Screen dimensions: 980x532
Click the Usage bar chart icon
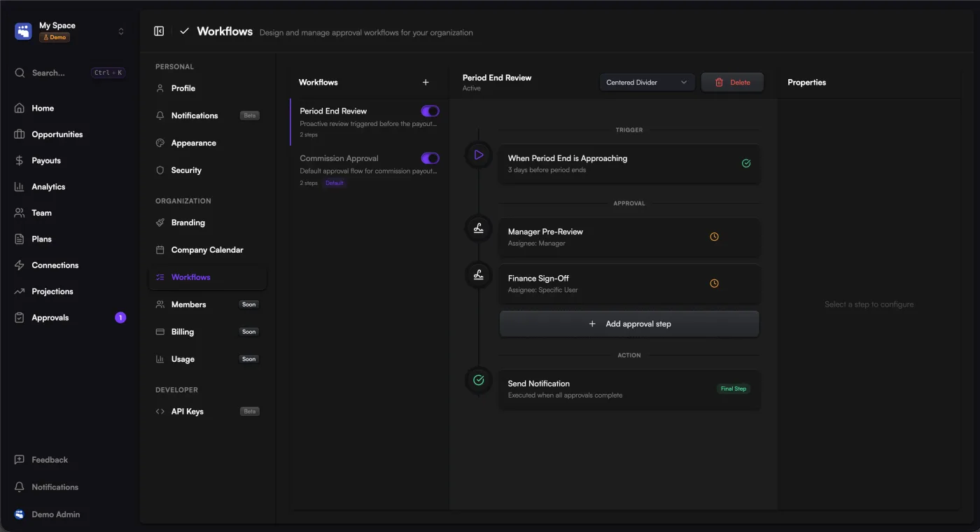(x=160, y=359)
